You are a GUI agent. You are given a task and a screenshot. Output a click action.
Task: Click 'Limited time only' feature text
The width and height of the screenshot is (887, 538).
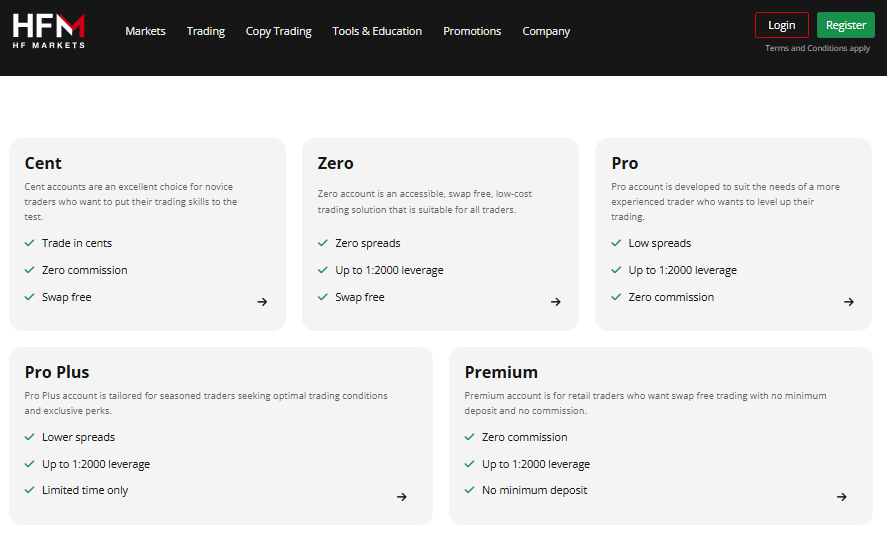point(85,490)
